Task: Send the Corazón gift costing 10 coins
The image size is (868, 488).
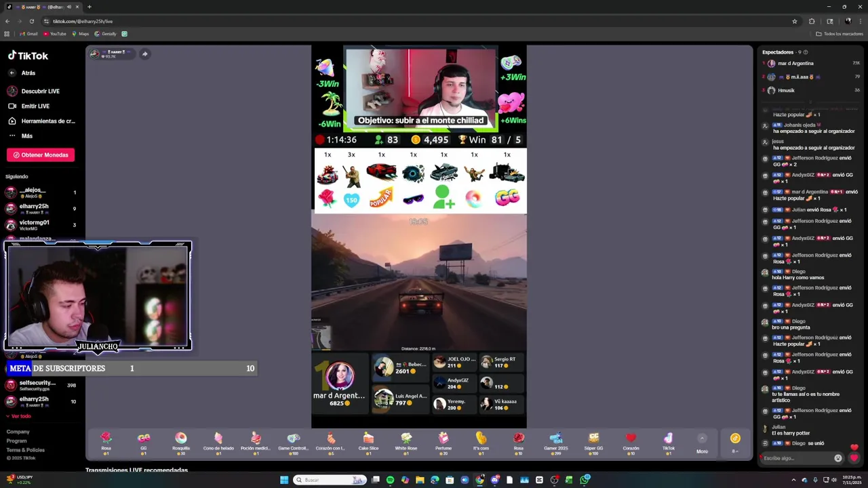Action: 631,443
